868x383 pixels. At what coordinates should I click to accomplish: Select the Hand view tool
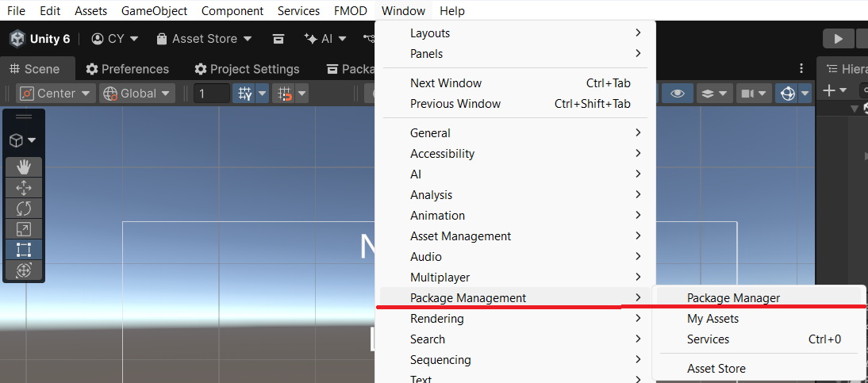coord(24,167)
